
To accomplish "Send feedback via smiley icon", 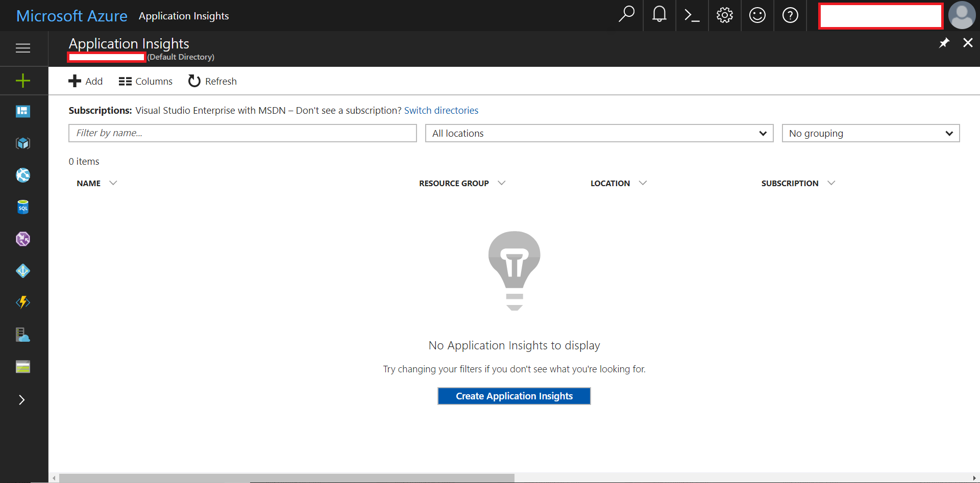I will (x=757, y=15).
